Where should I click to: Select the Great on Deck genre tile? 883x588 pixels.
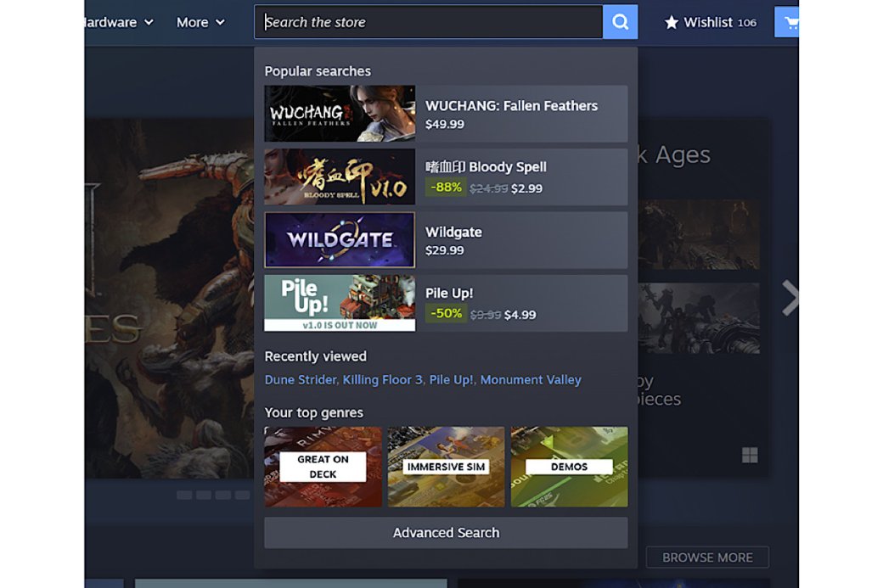pos(323,467)
